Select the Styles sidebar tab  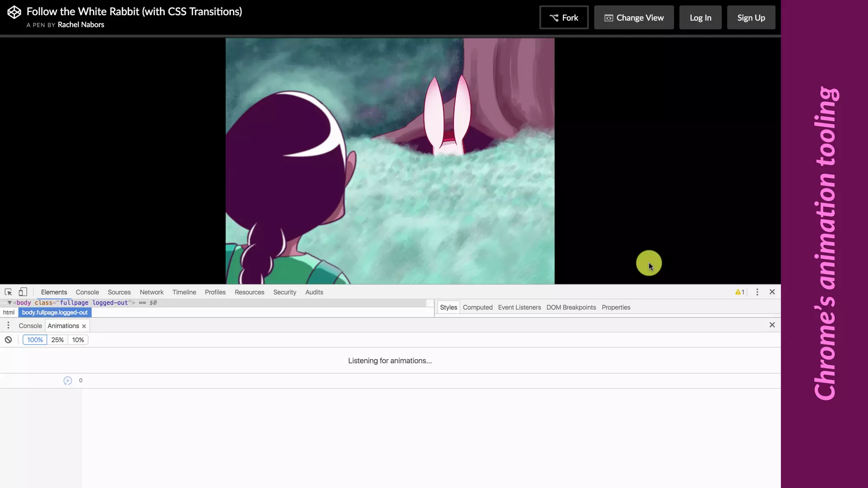coord(448,308)
